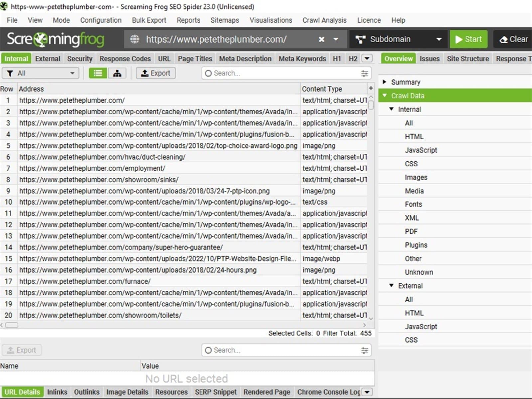Click the vertical scrollbar of URL table
The height and width of the screenshot is (399, 532).
[x=371, y=105]
